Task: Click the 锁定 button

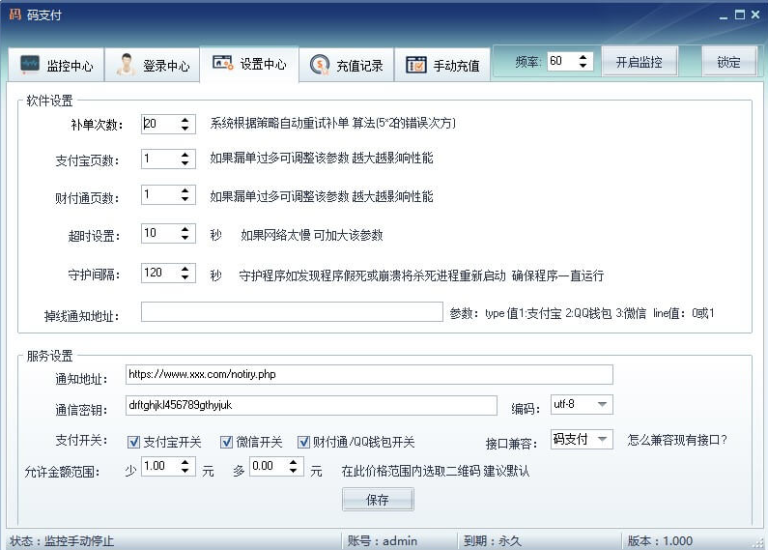Action: coord(728,62)
